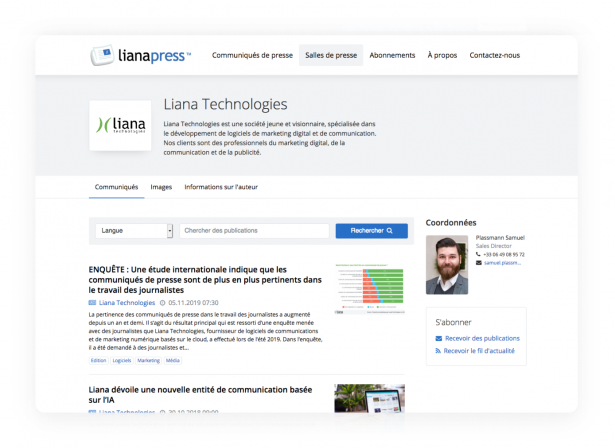
Task: Click the envelope icon next to samuel.plassm
Action: point(479,263)
